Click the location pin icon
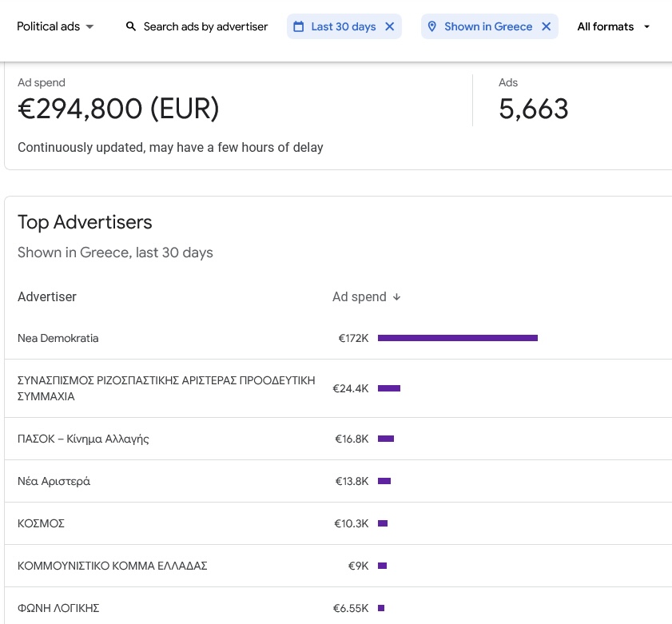The width and height of the screenshot is (672, 624). pos(432,26)
